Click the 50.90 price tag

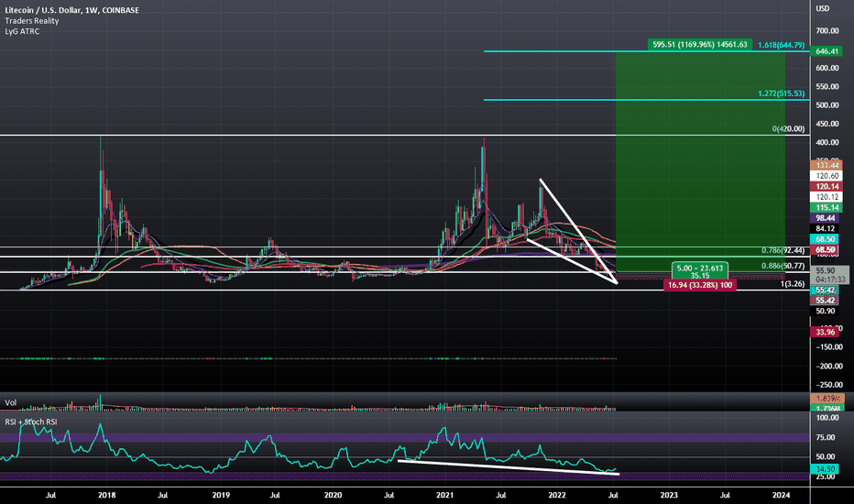(827, 312)
